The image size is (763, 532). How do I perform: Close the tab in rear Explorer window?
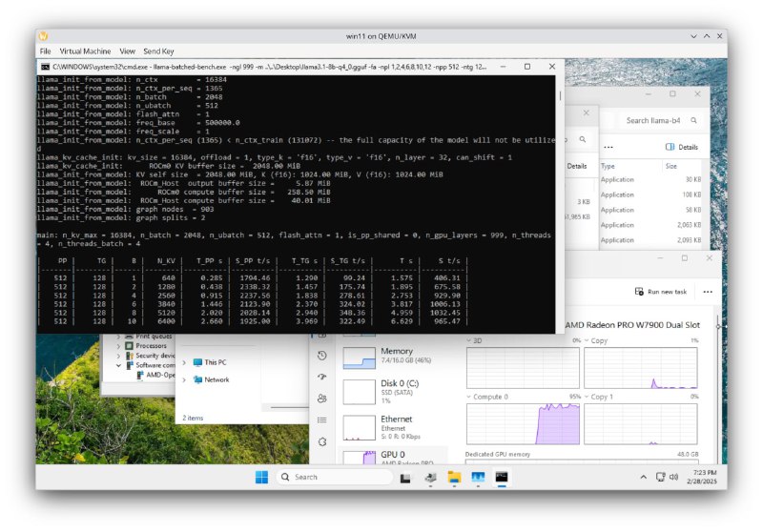click(587, 113)
